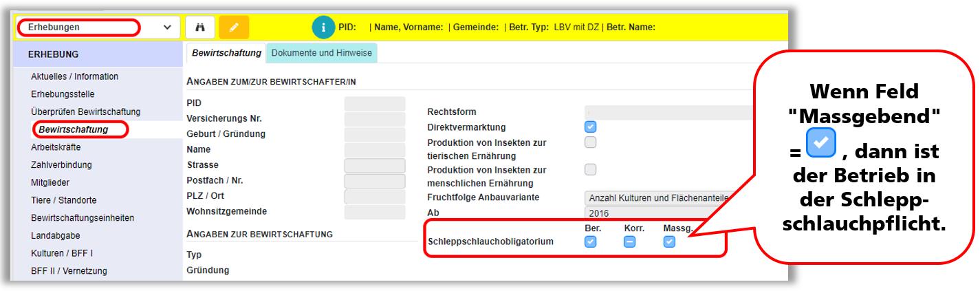The width and height of the screenshot is (980, 291).
Task: Click the orange pencil edit icon
Action: tap(235, 28)
